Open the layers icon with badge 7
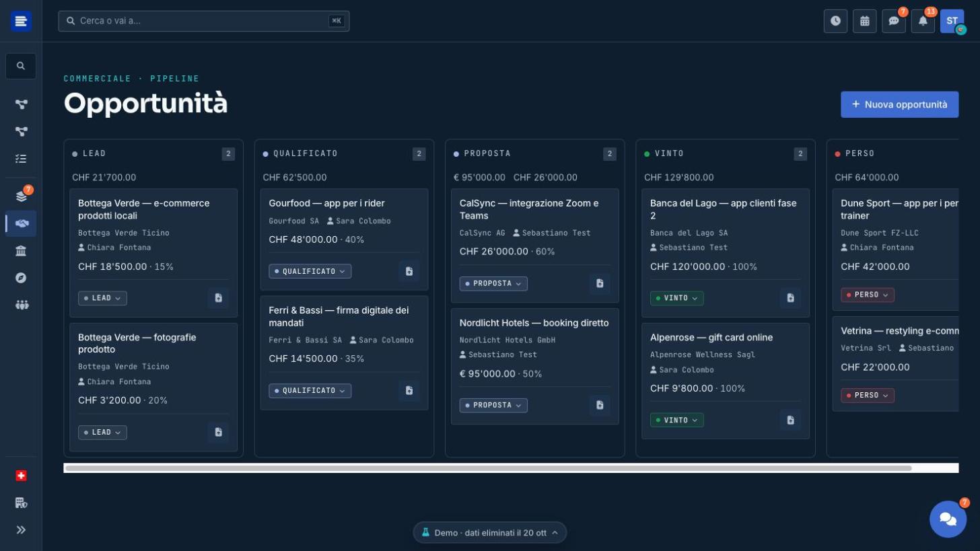Image resolution: width=980 pixels, height=551 pixels. coord(21,196)
